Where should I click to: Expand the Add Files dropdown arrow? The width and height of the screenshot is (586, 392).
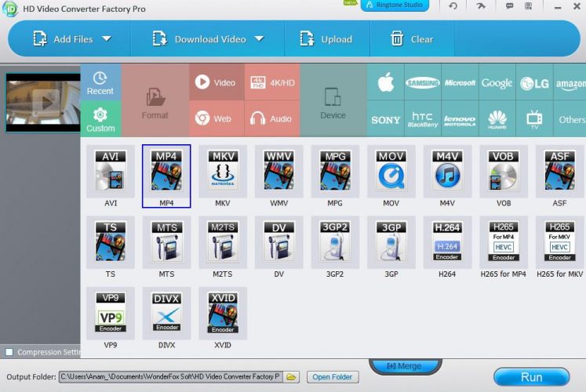point(107,38)
